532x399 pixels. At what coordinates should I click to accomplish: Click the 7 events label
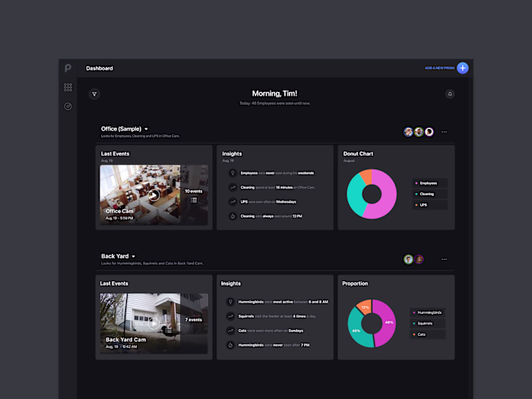(x=193, y=320)
